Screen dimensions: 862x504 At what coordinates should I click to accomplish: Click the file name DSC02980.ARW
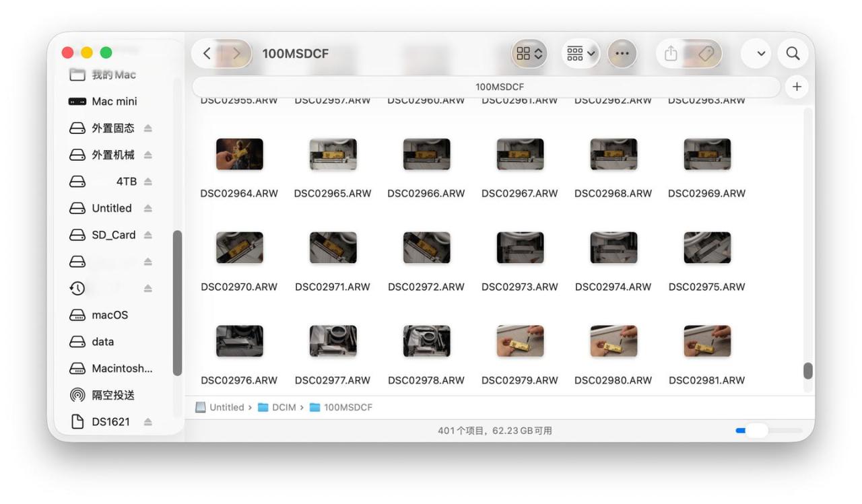click(614, 381)
